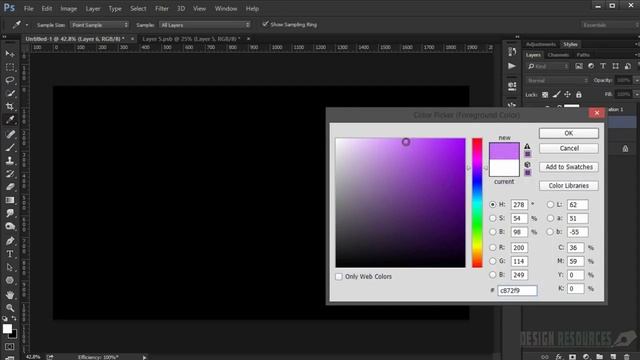This screenshot has height=360, width=640.
Task: Select the Pen tool
Action: pos(10,241)
